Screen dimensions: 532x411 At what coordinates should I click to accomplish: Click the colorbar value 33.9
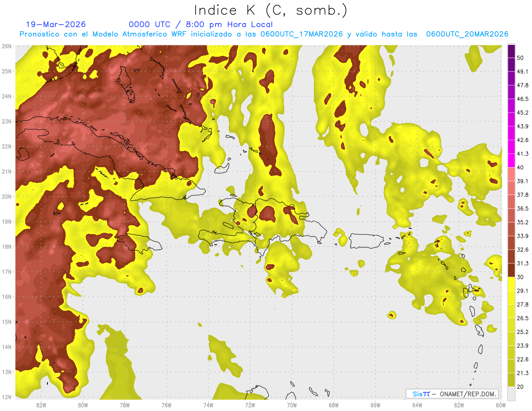[523, 236]
